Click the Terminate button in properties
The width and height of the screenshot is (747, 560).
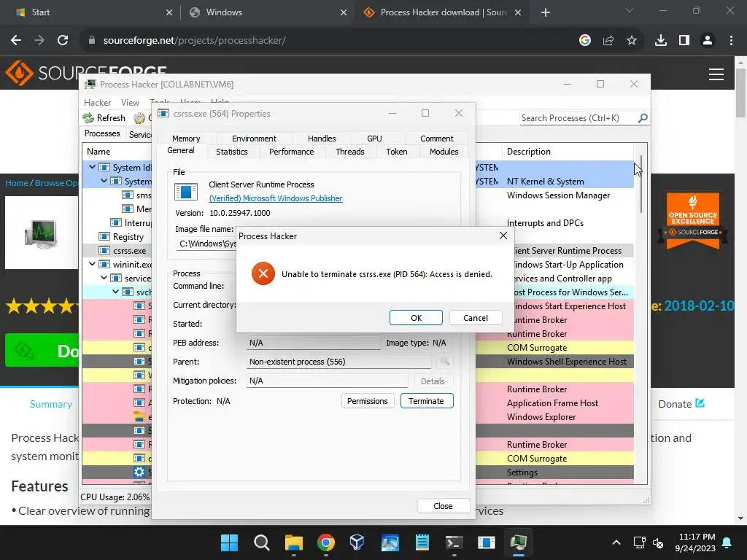(426, 401)
